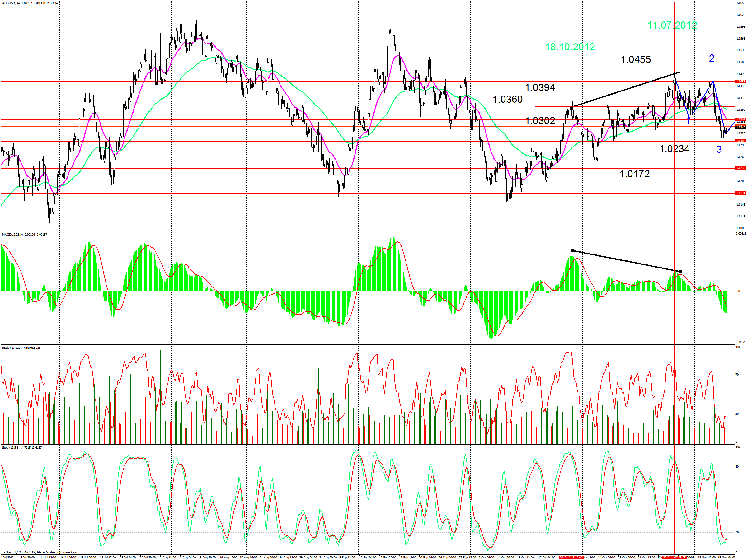Click the red 1.0174 price axis tag
This screenshot has height=560, width=747.
(740, 193)
